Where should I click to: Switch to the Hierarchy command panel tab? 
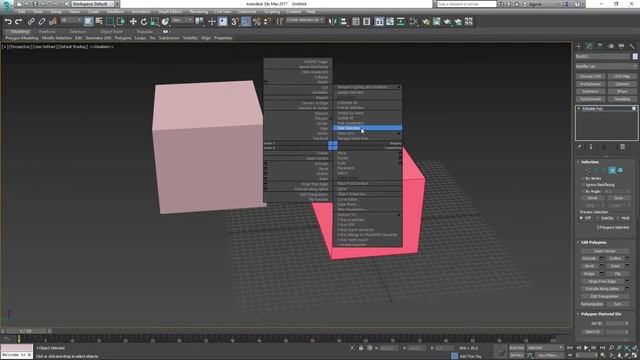point(600,46)
